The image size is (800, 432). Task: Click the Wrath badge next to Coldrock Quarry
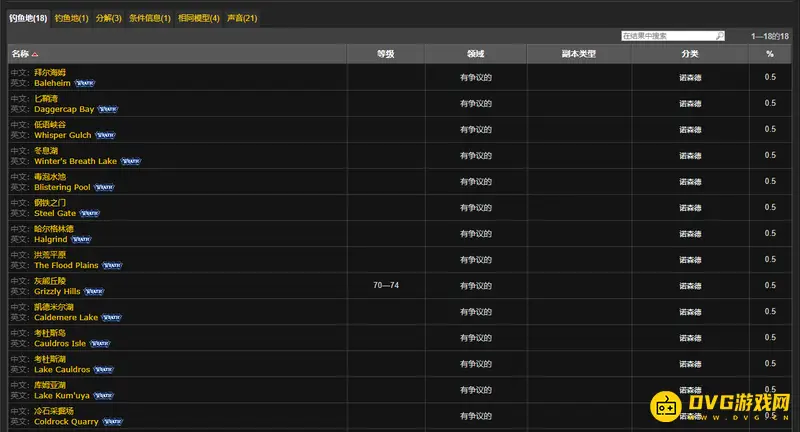[112, 421]
